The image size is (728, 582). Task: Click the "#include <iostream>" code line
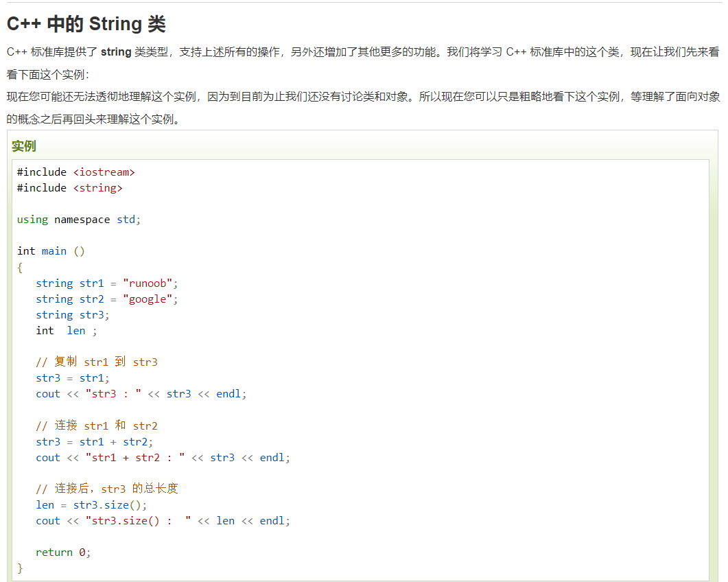click(76, 172)
